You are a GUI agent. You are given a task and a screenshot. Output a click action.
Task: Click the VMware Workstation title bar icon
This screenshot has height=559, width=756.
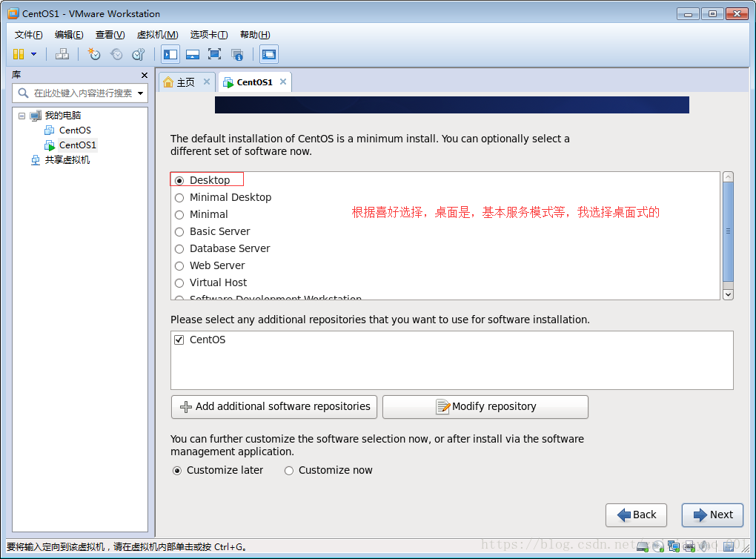tap(13, 13)
